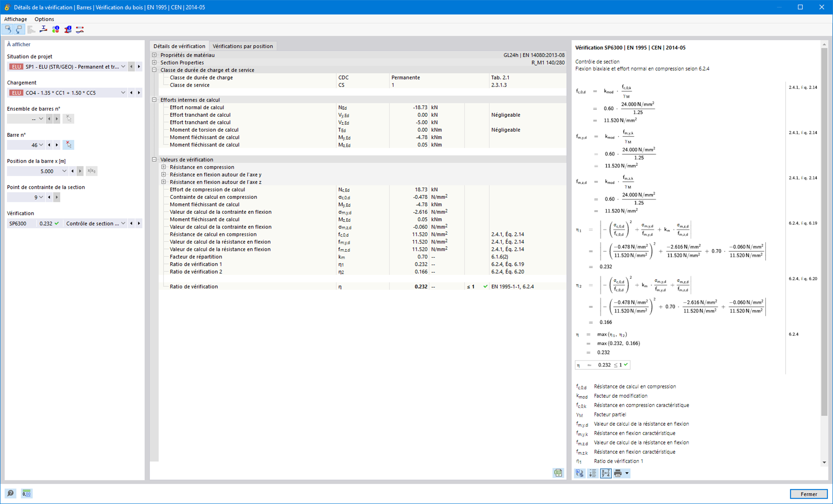Open the Chargement CO4 dropdown
Screen dimensions: 833x504
pos(123,93)
